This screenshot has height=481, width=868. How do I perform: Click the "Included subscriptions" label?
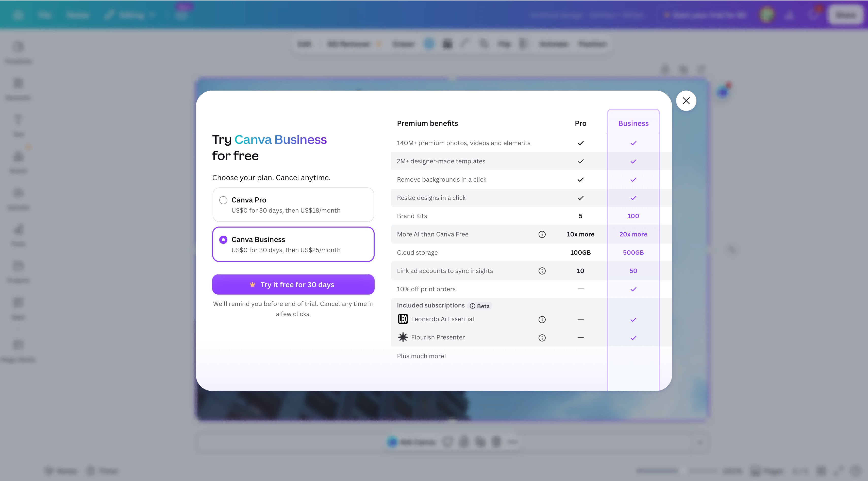point(431,305)
